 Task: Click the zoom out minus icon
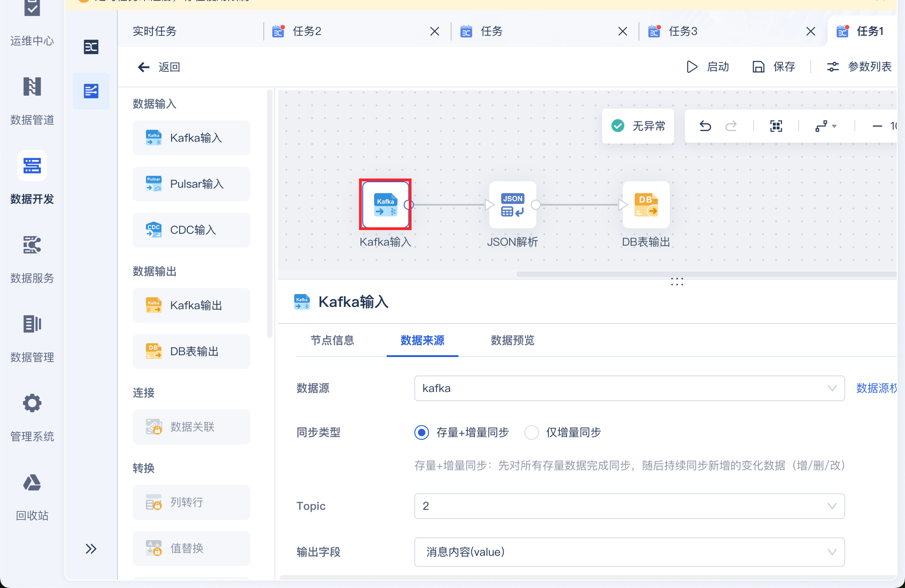(877, 126)
